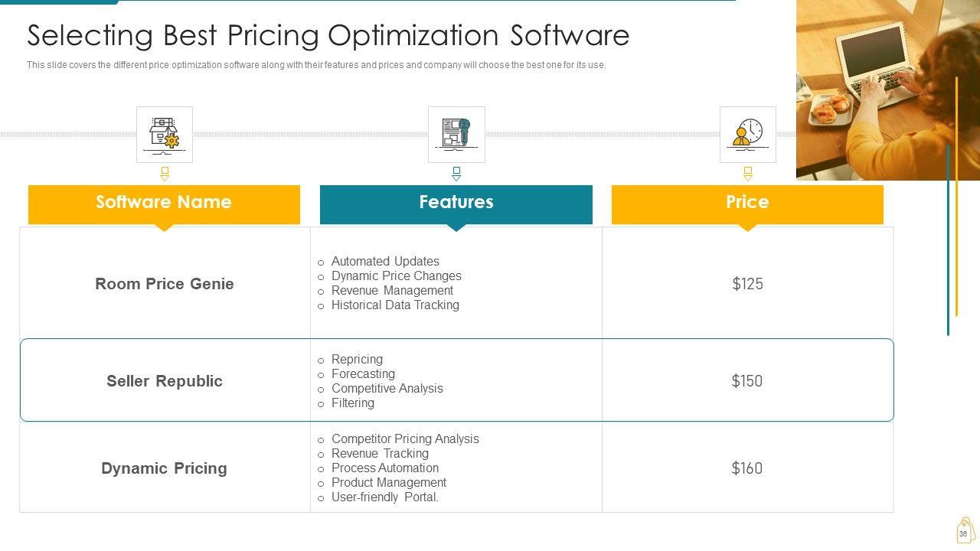This screenshot has height=551, width=980.
Task: Click the house with gear icon
Action: coord(165,134)
